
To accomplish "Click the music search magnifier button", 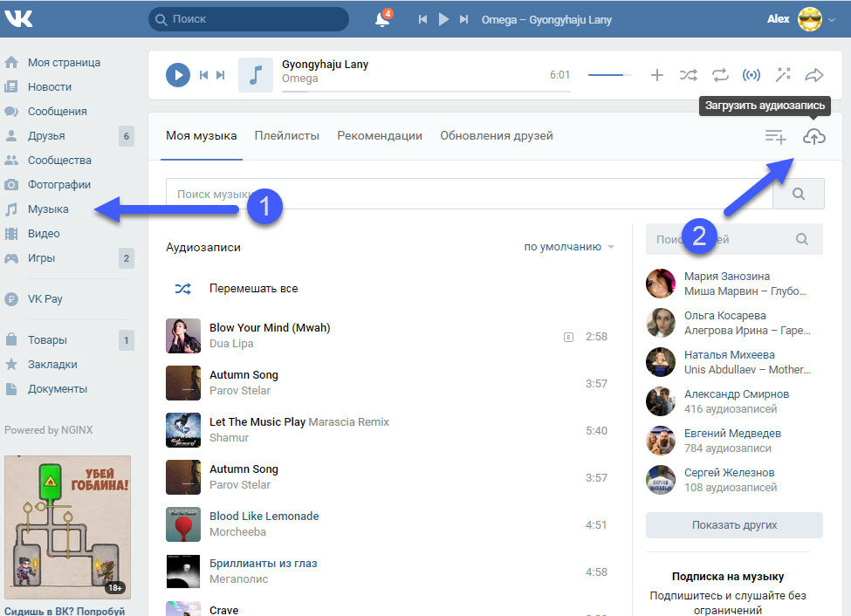I will pyautogui.click(x=799, y=194).
